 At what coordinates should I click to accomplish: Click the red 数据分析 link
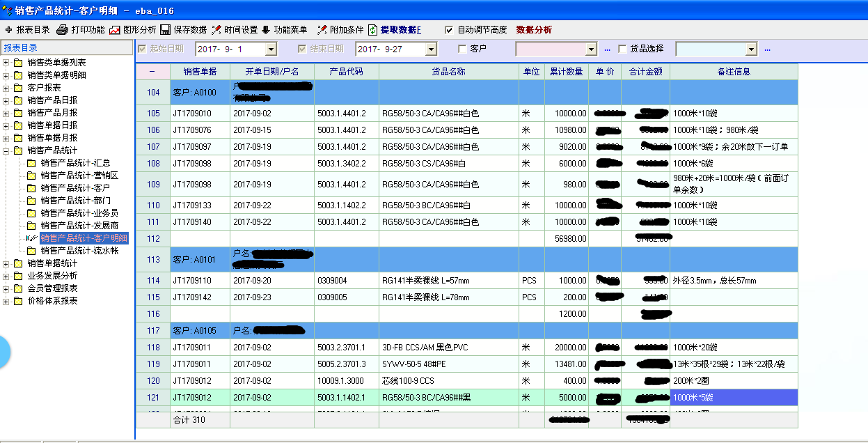(534, 30)
